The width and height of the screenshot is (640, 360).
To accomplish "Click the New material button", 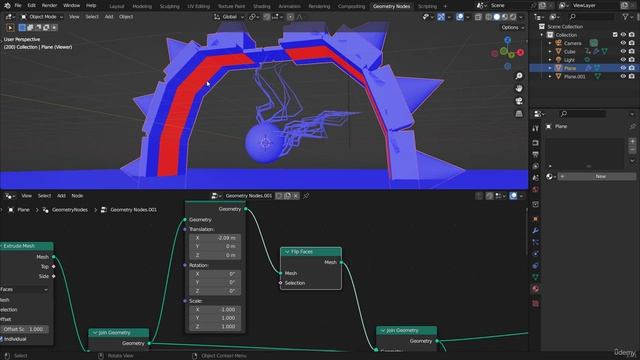I will pos(600,176).
